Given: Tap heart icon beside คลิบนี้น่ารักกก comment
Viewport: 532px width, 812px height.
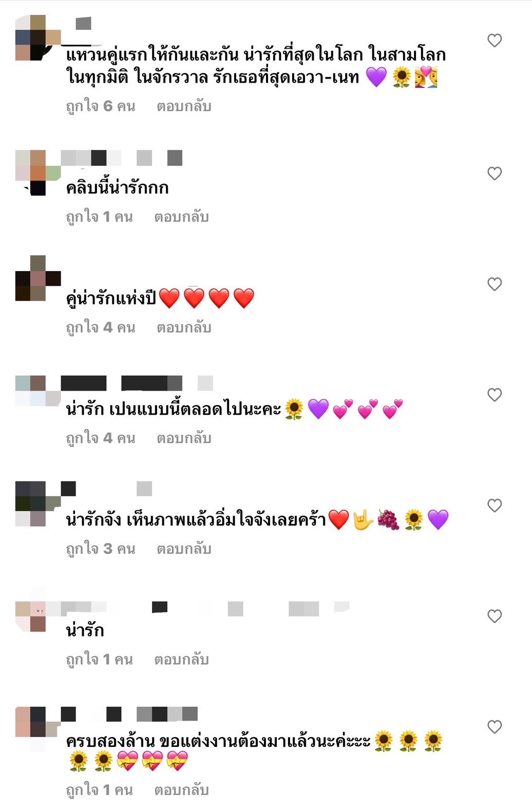Looking at the screenshot, I should pos(495,173).
